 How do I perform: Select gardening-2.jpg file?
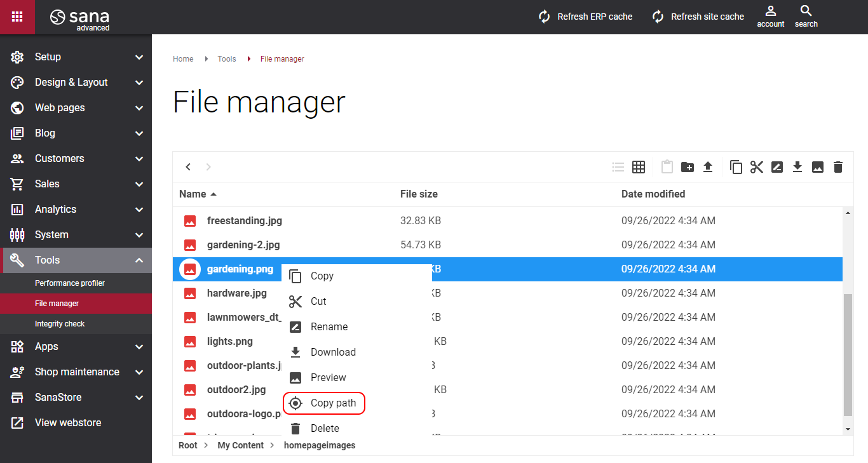tap(508, 245)
